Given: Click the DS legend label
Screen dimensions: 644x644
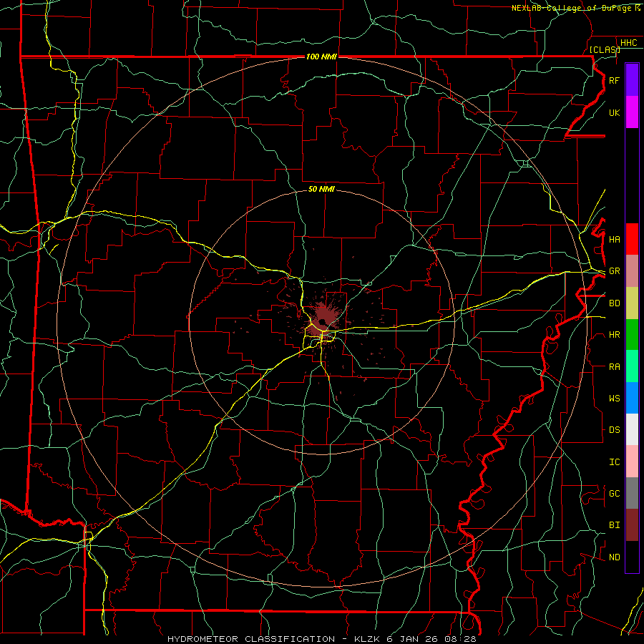Looking at the screenshot, I should pyautogui.click(x=614, y=430).
